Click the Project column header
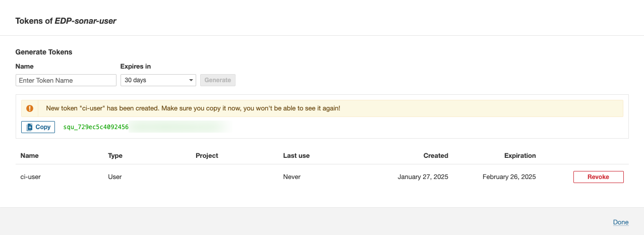This screenshot has height=235, width=644. (207, 155)
